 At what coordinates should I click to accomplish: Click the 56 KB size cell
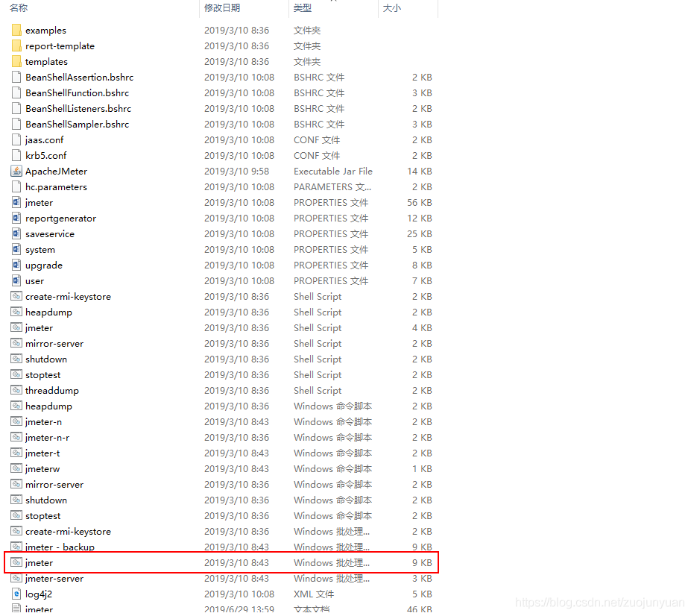[x=420, y=202]
